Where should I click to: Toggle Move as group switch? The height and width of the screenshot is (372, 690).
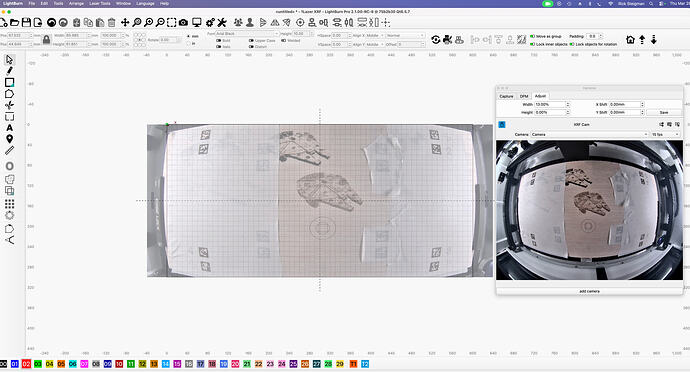[532, 36]
